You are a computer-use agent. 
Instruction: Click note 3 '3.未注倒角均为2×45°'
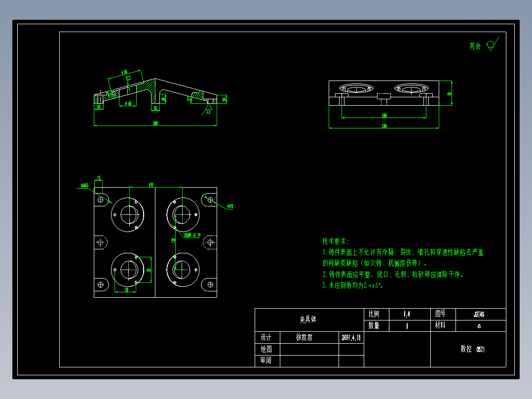[352, 285]
